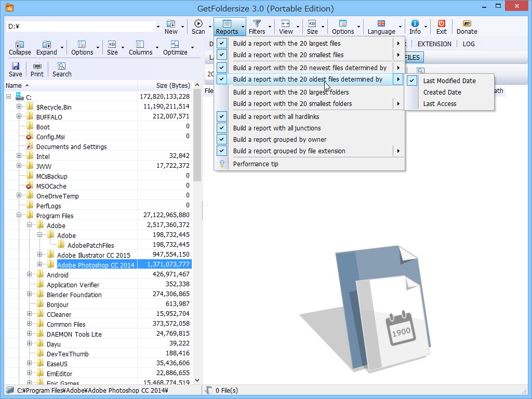Switch to the EXTENSION tab
532x399 pixels.
434,44
